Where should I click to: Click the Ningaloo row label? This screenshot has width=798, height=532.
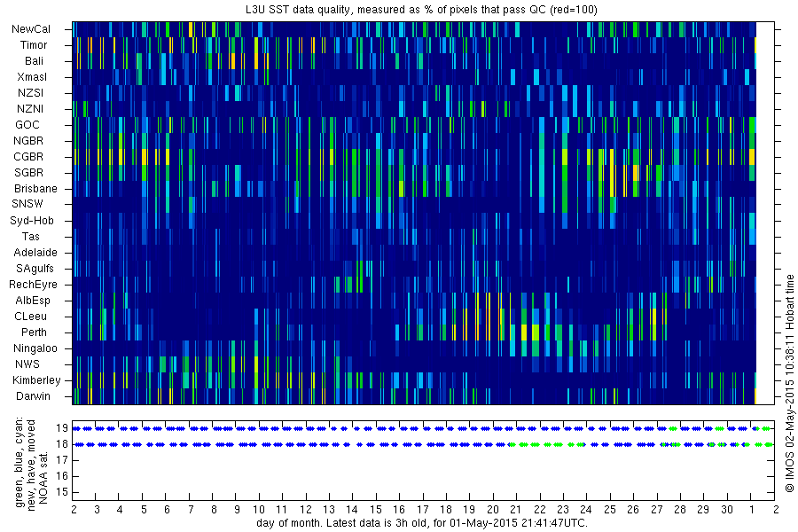(x=35, y=348)
